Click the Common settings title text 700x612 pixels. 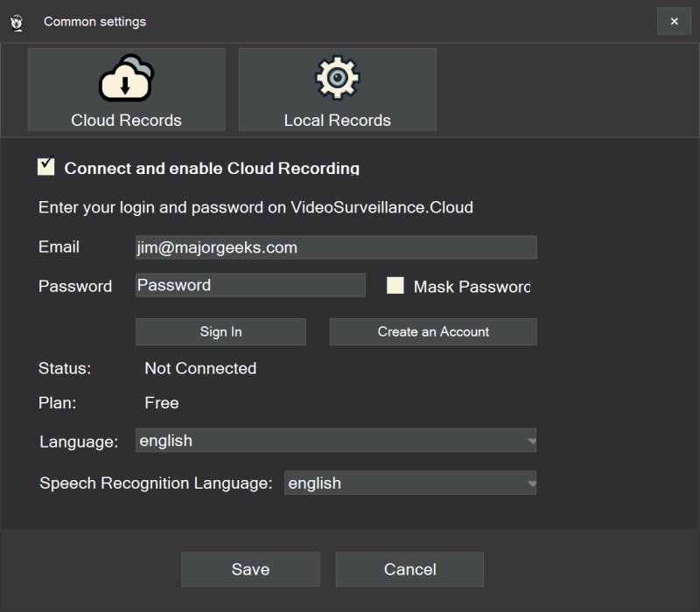tap(94, 22)
